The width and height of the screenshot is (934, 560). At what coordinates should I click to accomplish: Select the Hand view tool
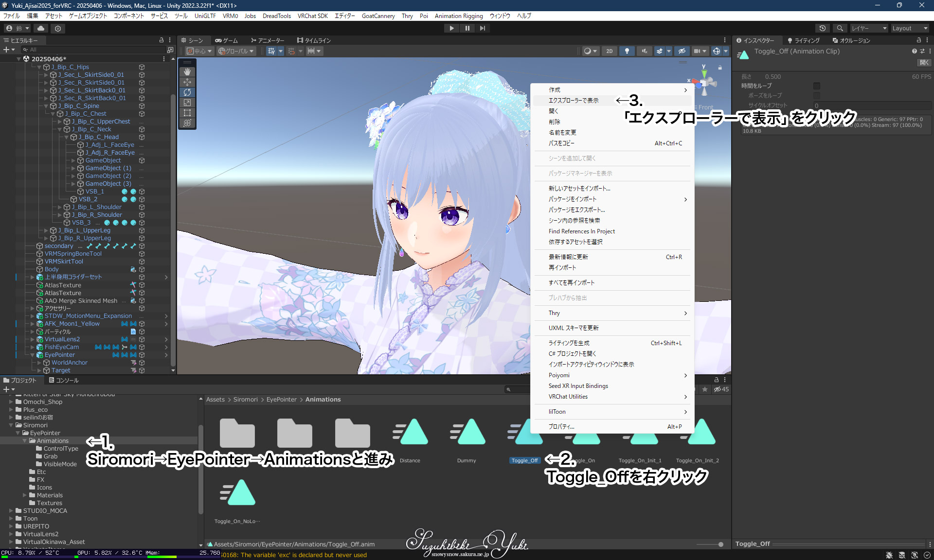point(187,72)
